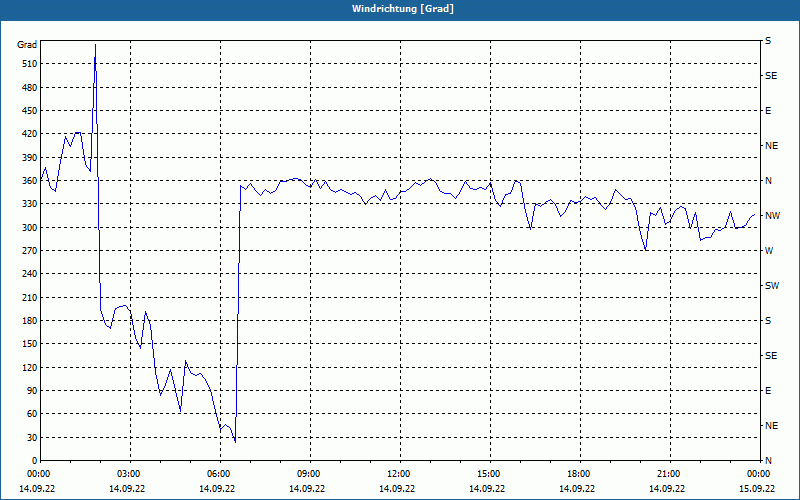Click the Windrichtung [Grad] chart title

403,9
